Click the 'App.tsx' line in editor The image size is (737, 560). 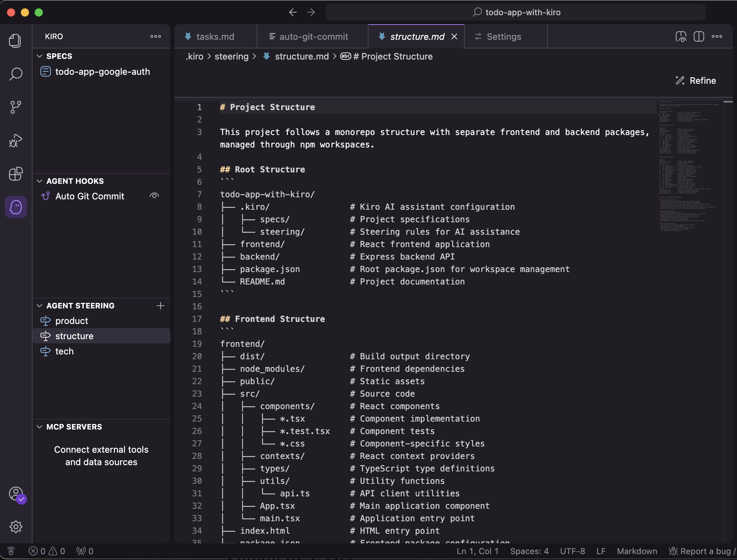click(277, 506)
